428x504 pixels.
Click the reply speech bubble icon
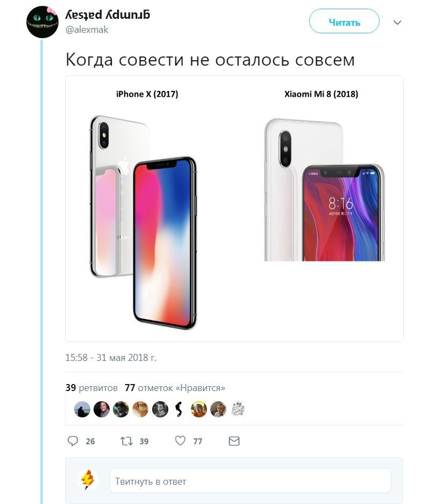(x=73, y=441)
